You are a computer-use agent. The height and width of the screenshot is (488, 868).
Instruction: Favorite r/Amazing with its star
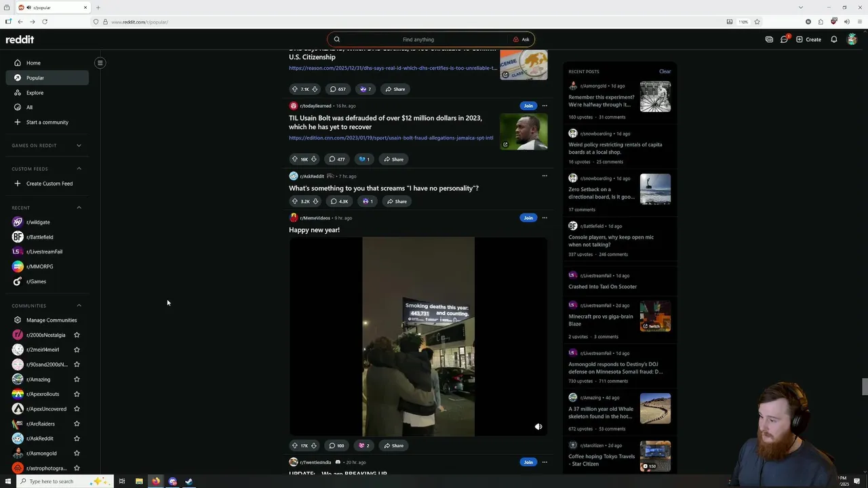77,380
